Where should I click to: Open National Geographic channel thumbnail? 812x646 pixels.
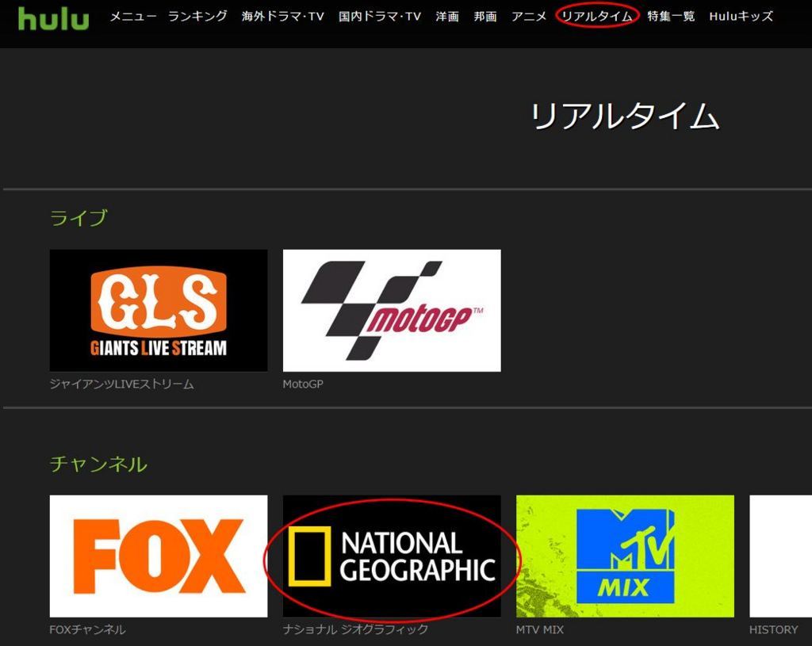point(392,556)
